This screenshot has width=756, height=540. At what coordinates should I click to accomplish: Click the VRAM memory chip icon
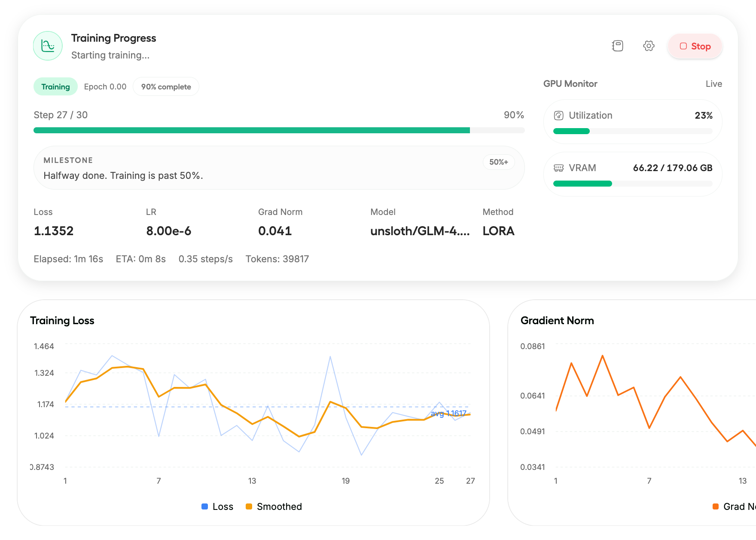[558, 168]
